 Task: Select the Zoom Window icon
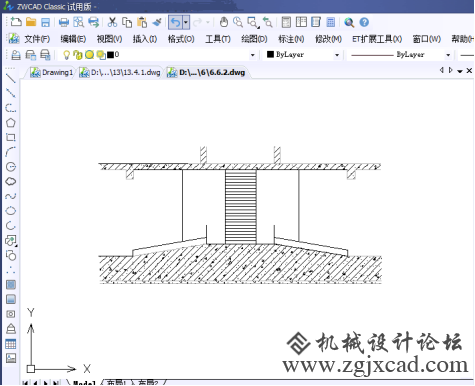[x=253, y=22]
